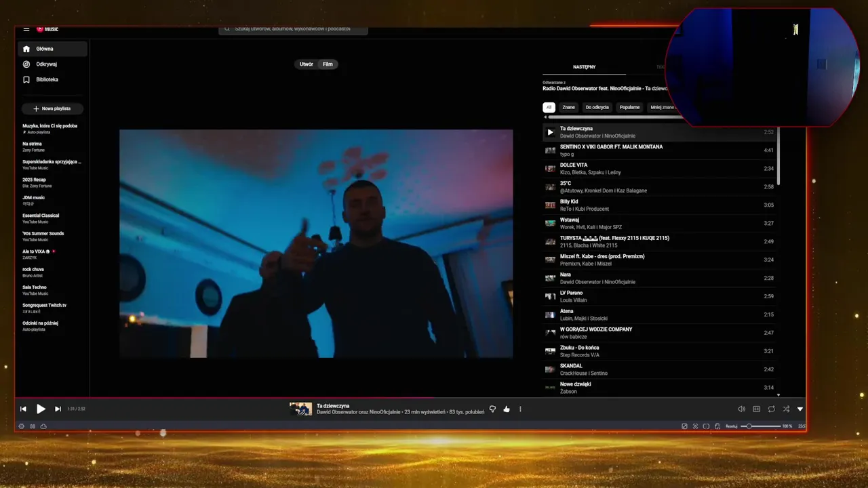Open the Essential Classical playlist
Image resolution: width=868 pixels, height=488 pixels.
pos(52,218)
